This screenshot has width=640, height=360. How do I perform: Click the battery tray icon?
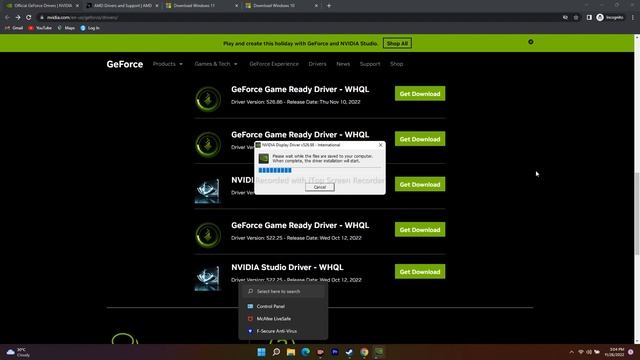(597, 352)
